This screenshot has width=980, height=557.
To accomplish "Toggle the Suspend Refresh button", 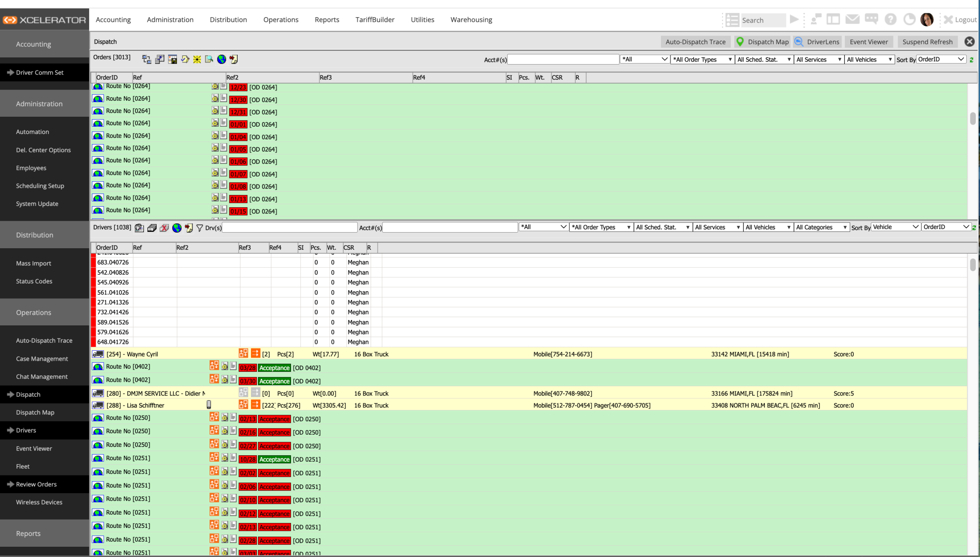I will click(x=927, y=42).
